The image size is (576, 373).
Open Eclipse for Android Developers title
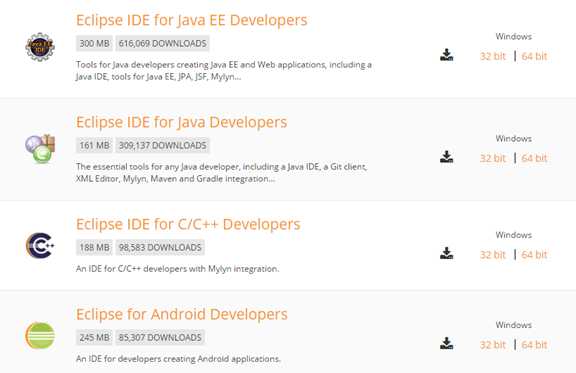[182, 315]
